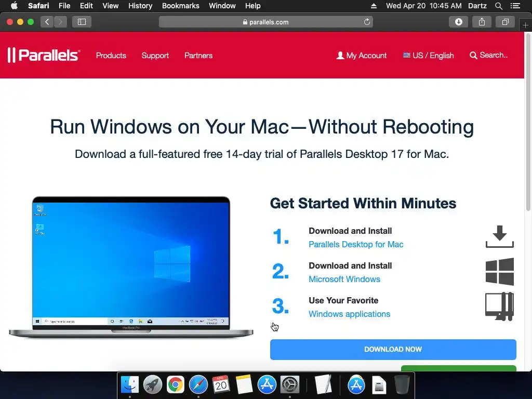
Task: Expand the Products navigation menu
Action: pyautogui.click(x=111, y=55)
